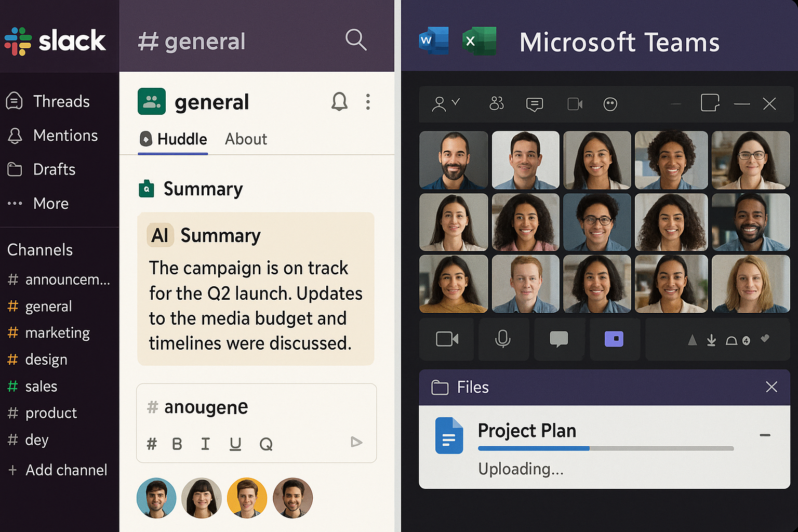Open the chat bubble icon in Teams top bar
The image size is (798, 532).
(x=534, y=104)
